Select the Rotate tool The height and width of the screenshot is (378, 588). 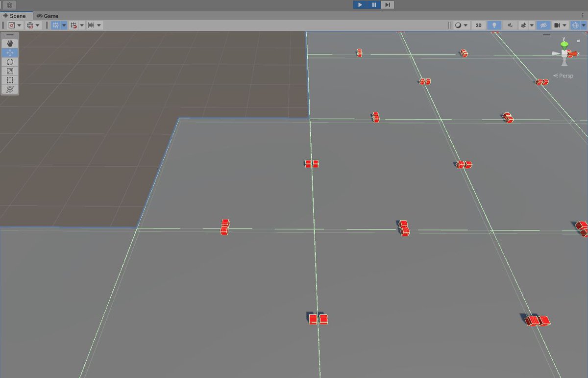click(10, 62)
